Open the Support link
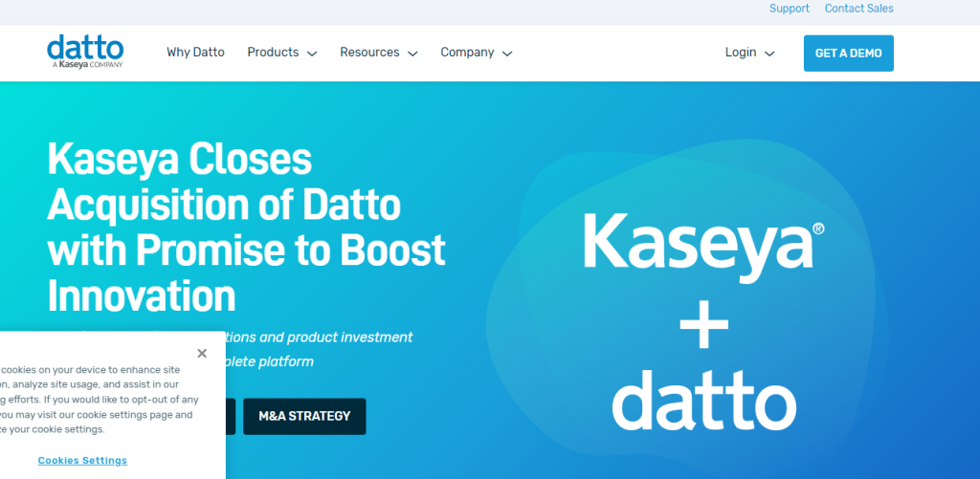 pyautogui.click(x=790, y=9)
